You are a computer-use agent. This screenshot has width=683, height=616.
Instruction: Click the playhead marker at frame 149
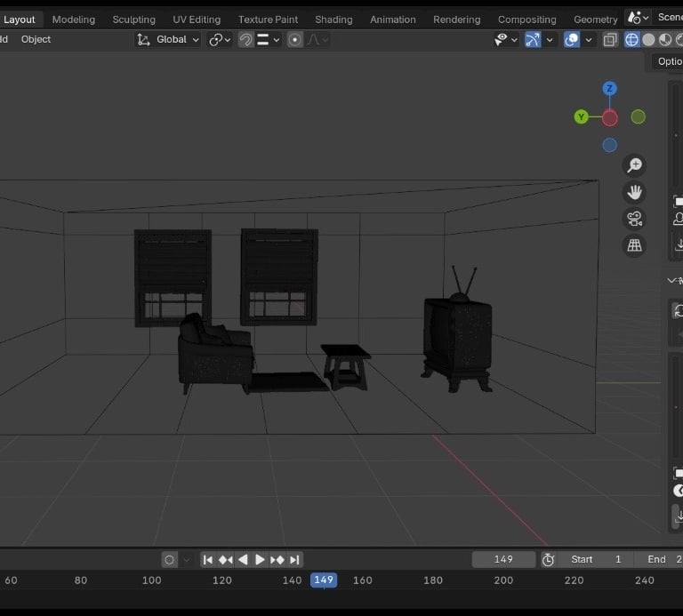[x=324, y=580]
